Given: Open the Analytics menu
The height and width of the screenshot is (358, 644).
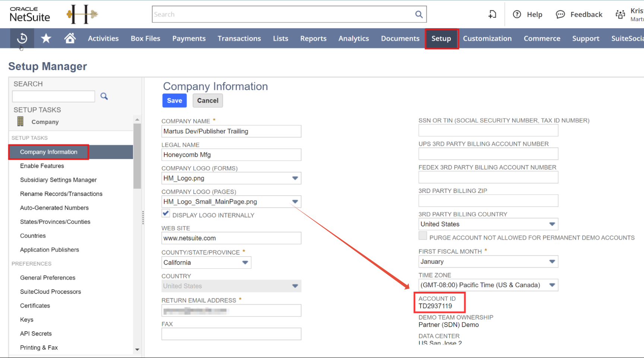Looking at the screenshot, I should click(353, 38).
